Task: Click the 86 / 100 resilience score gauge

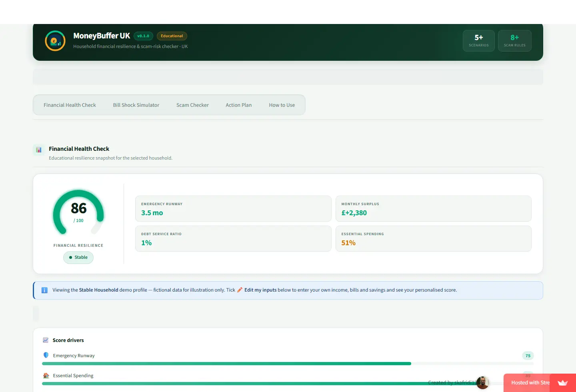Action: [78, 212]
